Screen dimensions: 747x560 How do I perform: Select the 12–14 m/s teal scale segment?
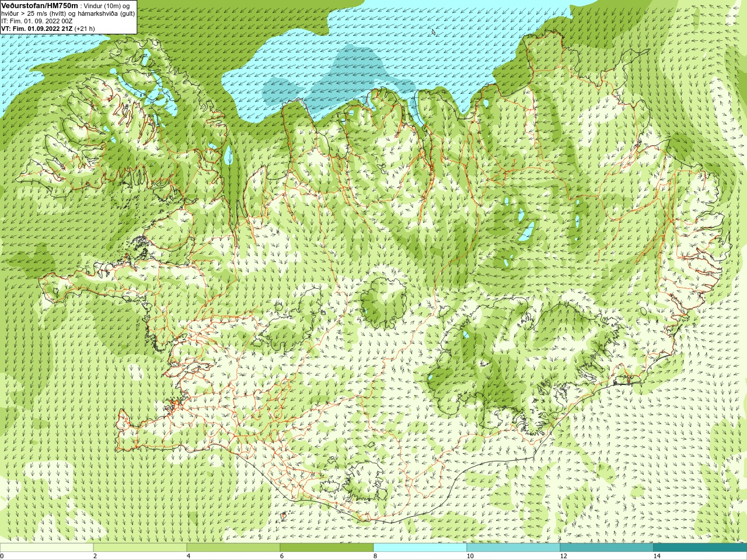(x=607, y=547)
